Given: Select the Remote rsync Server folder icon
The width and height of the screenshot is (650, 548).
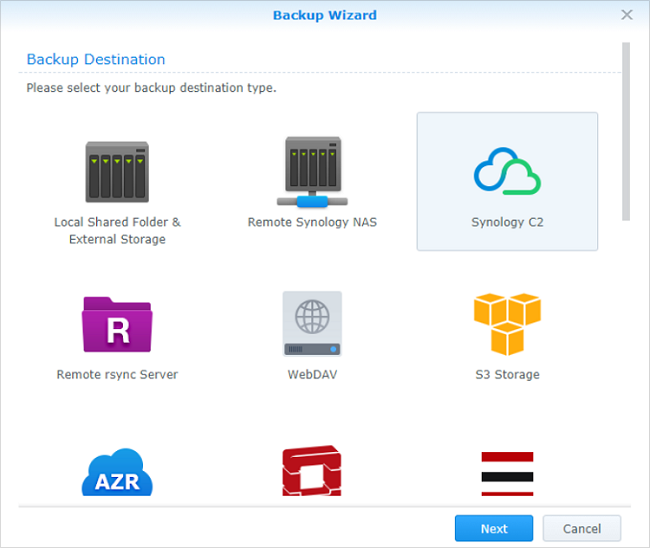Looking at the screenshot, I should pyautogui.click(x=117, y=324).
